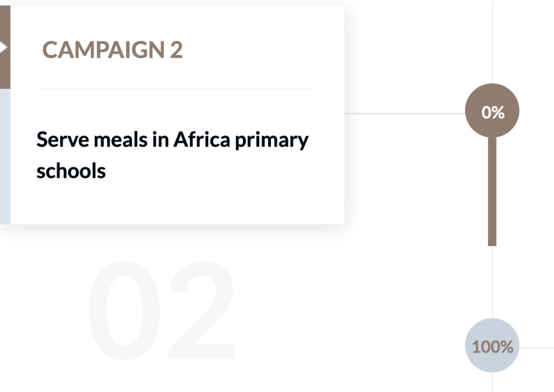Click the gray 100% progress marker

(x=492, y=346)
